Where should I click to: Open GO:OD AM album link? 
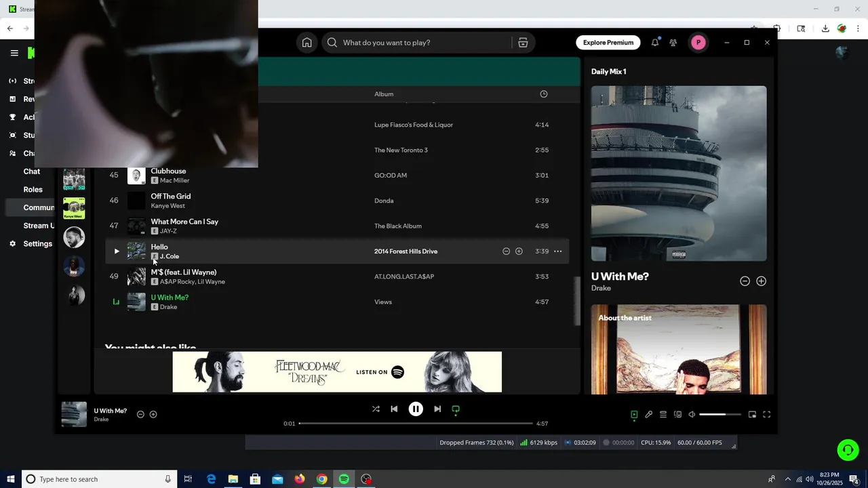tap(391, 176)
